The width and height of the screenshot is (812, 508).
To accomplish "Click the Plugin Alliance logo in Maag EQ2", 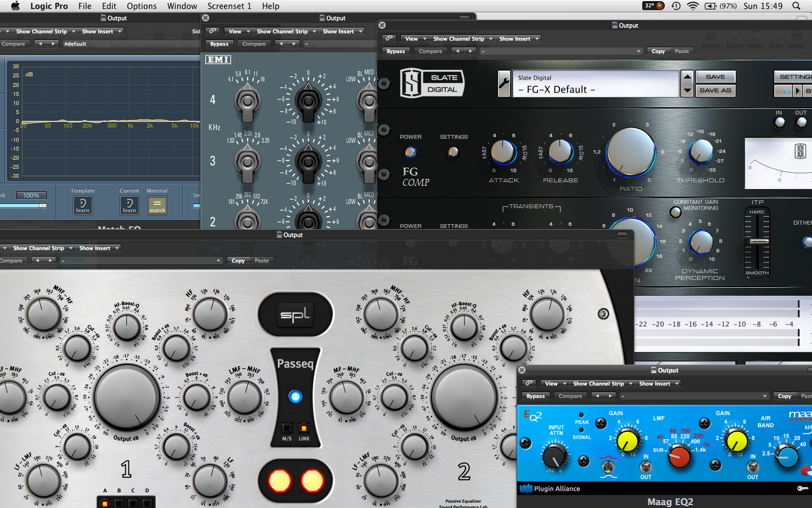I will [x=550, y=488].
